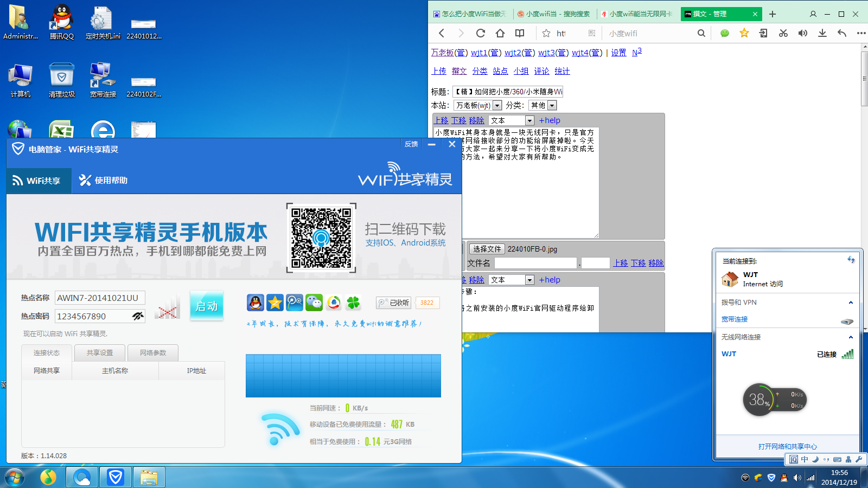Select 连接状态 tab

point(47,353)
